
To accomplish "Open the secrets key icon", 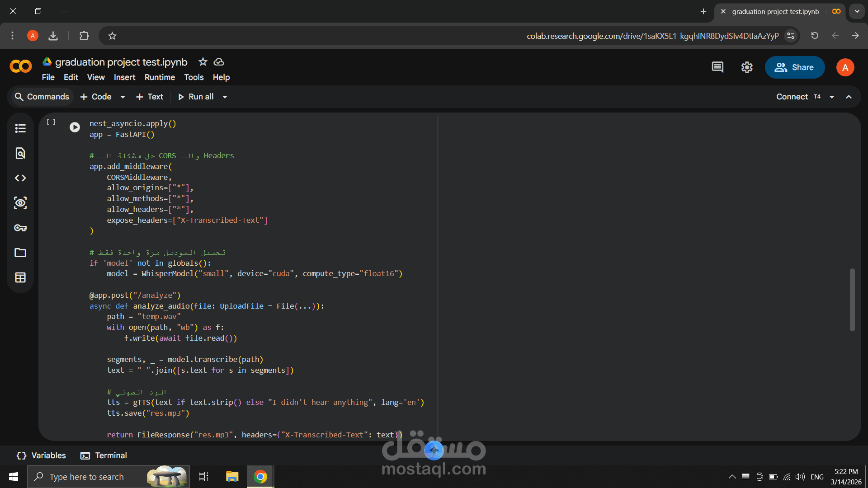I will [20, 228].
